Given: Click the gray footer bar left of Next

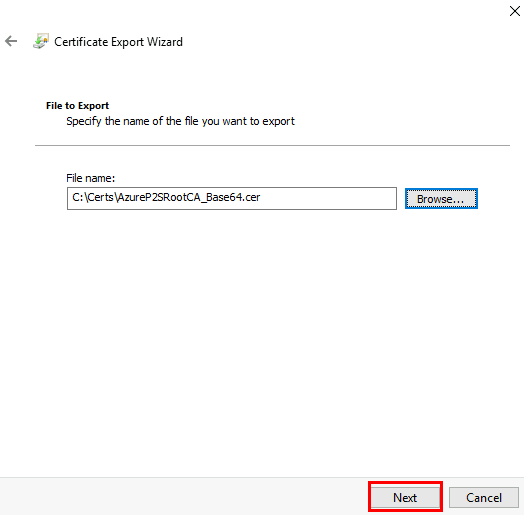Looking at the screenshot, I should click(184, 497).
